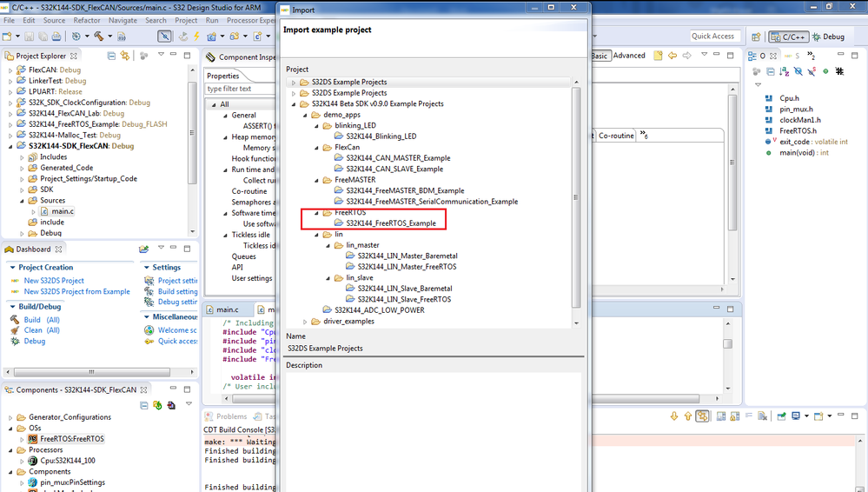Select the Co-routine tab
This screenshot has width=868, height=492.
615,136
